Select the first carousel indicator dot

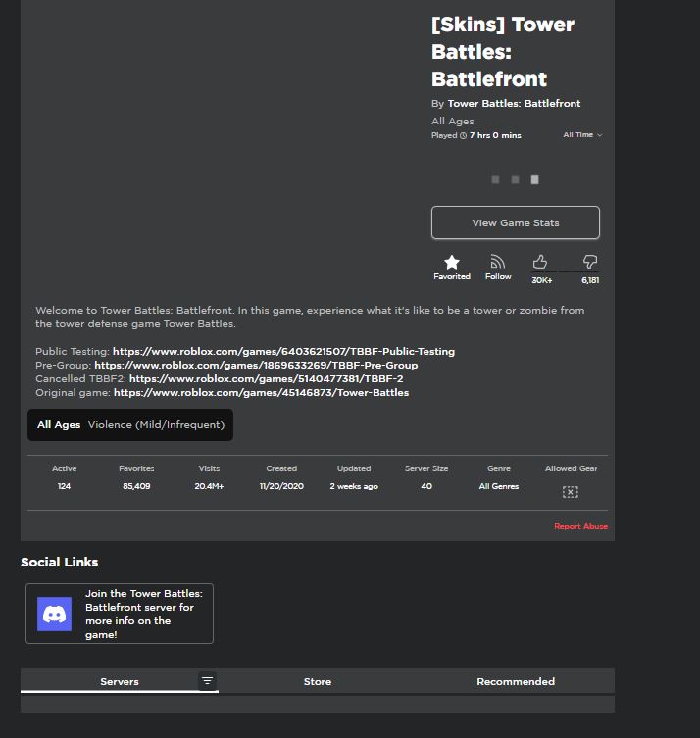pos(495,179)
